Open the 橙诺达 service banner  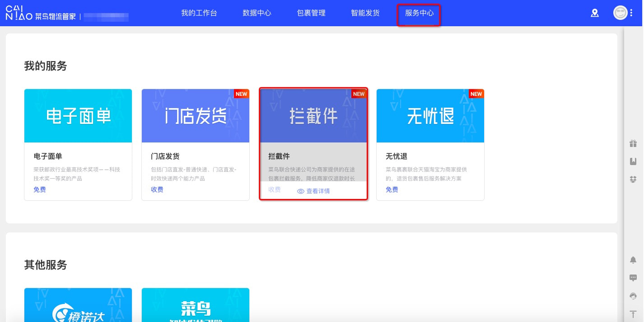pyautogui.click(x=78, y=305)
